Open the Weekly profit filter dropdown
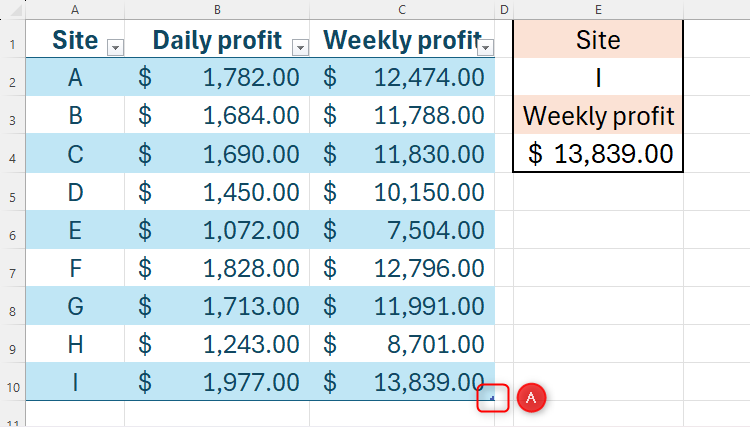The image size is (750, 427). coord(486,47)
